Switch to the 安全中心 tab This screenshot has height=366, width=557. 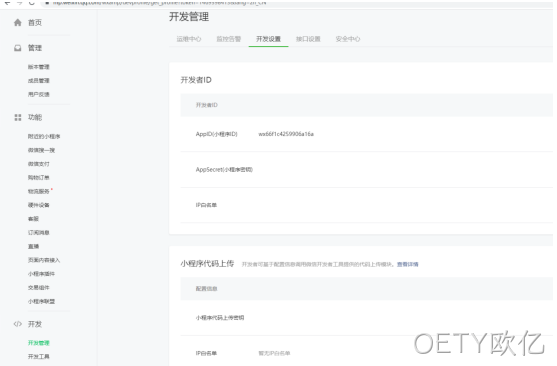point(348,39)
